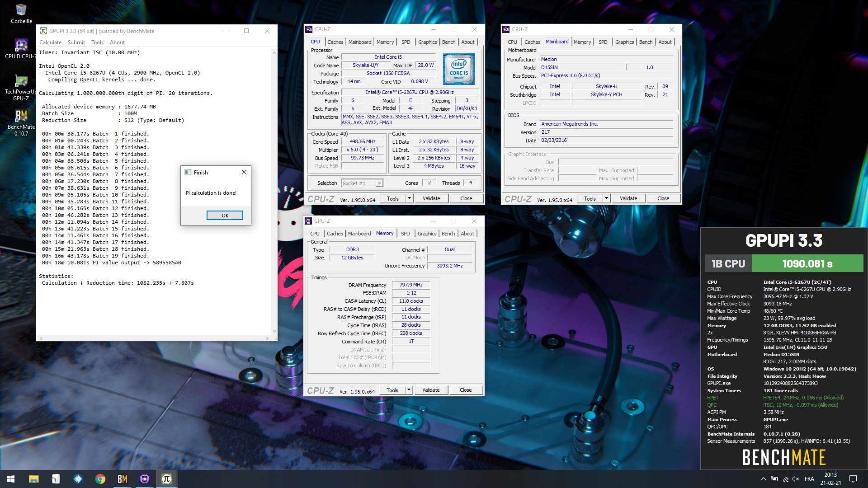Show hidden system tray icons
Image resolution: width=868 pixels, height=488 pixels.
pos(763,479)
